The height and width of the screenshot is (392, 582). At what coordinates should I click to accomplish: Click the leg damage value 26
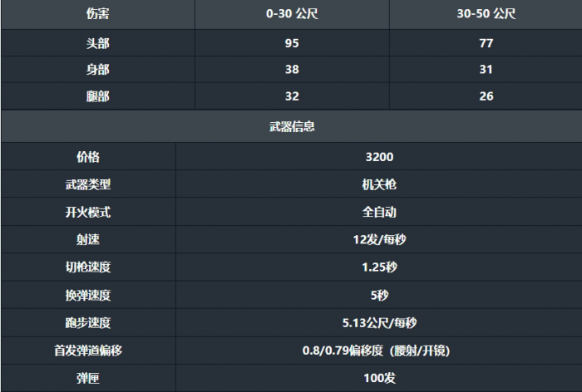point(486,96)
